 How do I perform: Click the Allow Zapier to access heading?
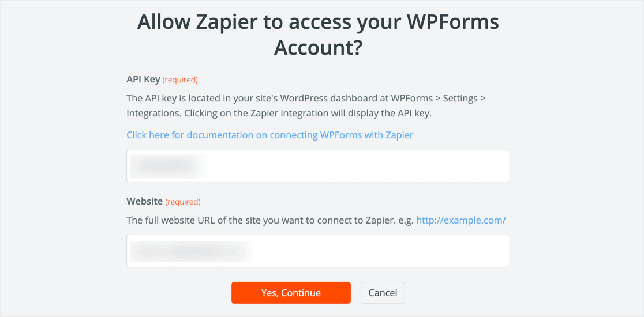pos(317,22)
